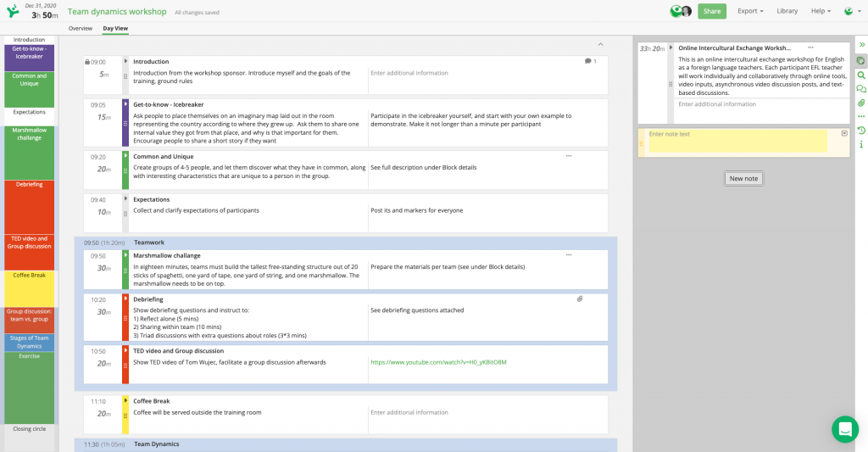Collapse the right sidebar with the double chevron
Screen dimensions: 868x452
click(861, 45)
